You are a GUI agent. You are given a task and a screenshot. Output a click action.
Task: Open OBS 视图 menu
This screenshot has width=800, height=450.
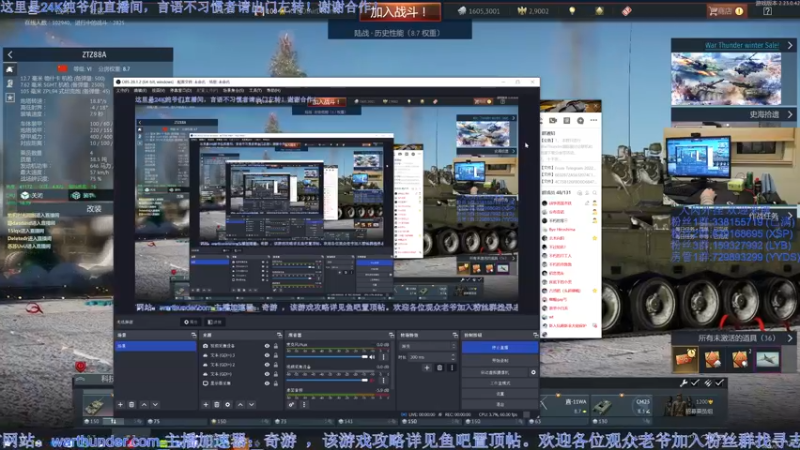pos(158,90)
